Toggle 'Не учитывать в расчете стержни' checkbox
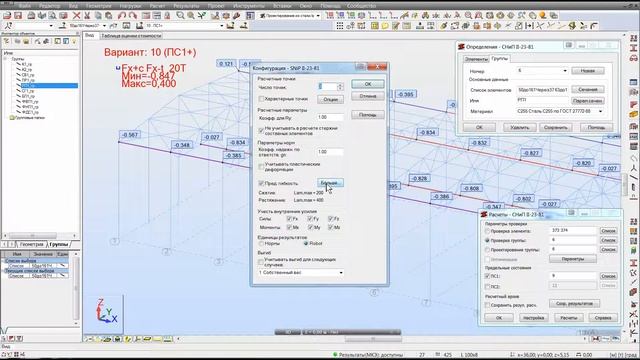The width and height of the screenshot is (640, 360). pos(261,130)
